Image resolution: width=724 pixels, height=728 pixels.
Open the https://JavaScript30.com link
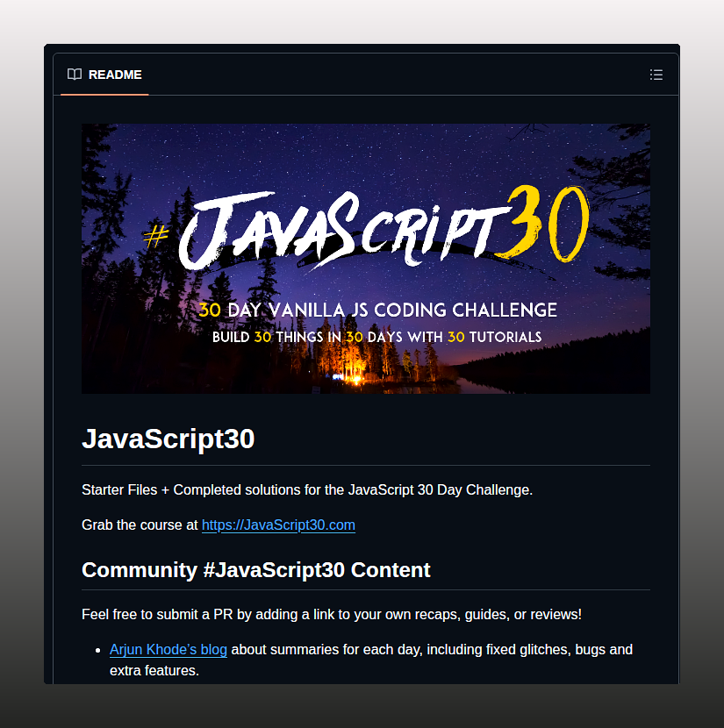point(279,525)
